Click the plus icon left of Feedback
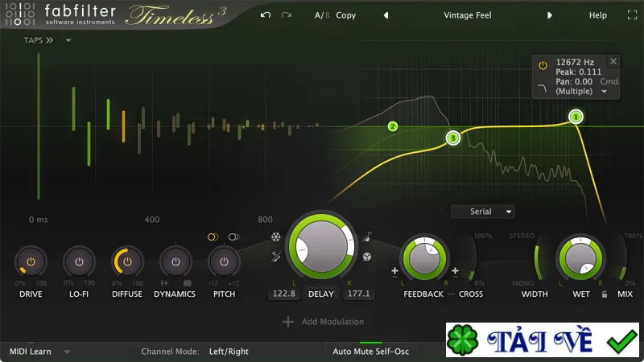This screenshot has height=362, width=644. click(394, 271)
